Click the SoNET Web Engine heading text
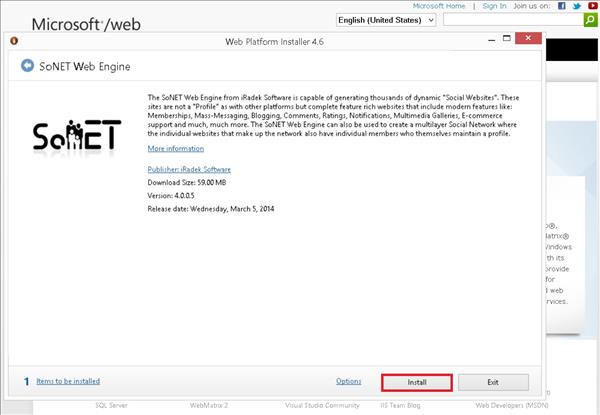This screenshot has width=600, height=415. tap(85, 67)
